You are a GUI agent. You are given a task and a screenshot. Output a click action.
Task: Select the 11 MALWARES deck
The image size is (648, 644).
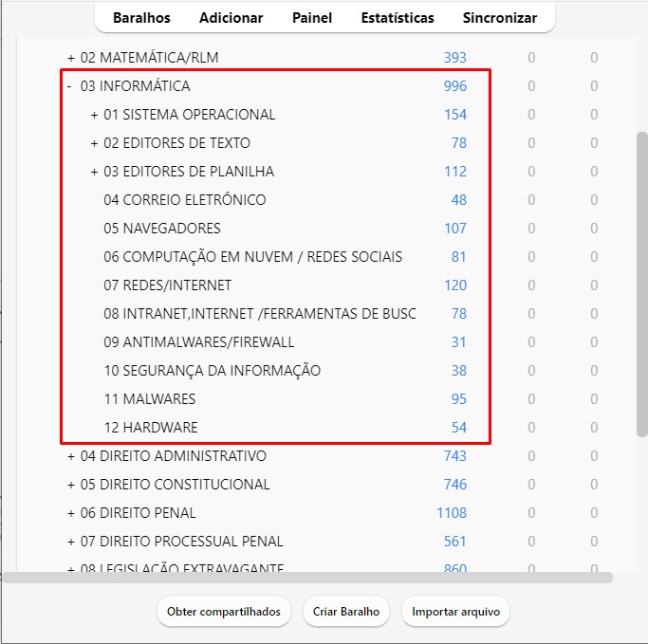(150, 399)
